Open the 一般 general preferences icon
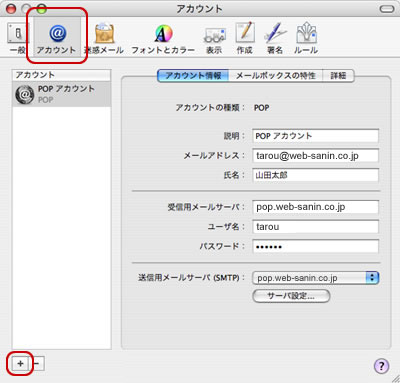Viewport: 400px width, 383px height. (18, 38)
